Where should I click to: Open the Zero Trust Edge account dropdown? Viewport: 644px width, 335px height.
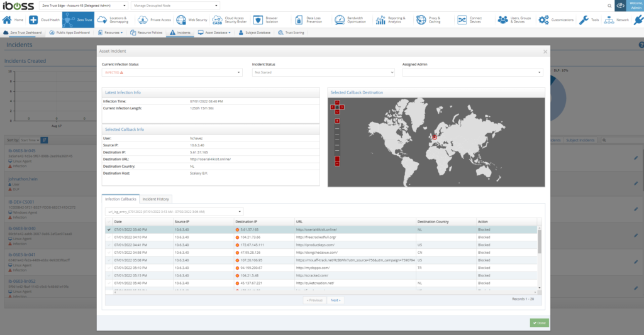coord(84,6)
